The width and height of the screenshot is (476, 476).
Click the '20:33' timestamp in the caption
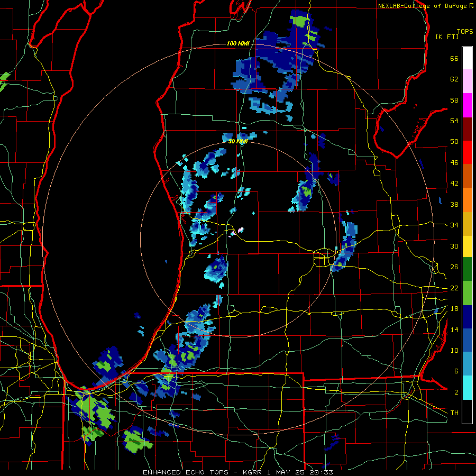pos(321,472)
